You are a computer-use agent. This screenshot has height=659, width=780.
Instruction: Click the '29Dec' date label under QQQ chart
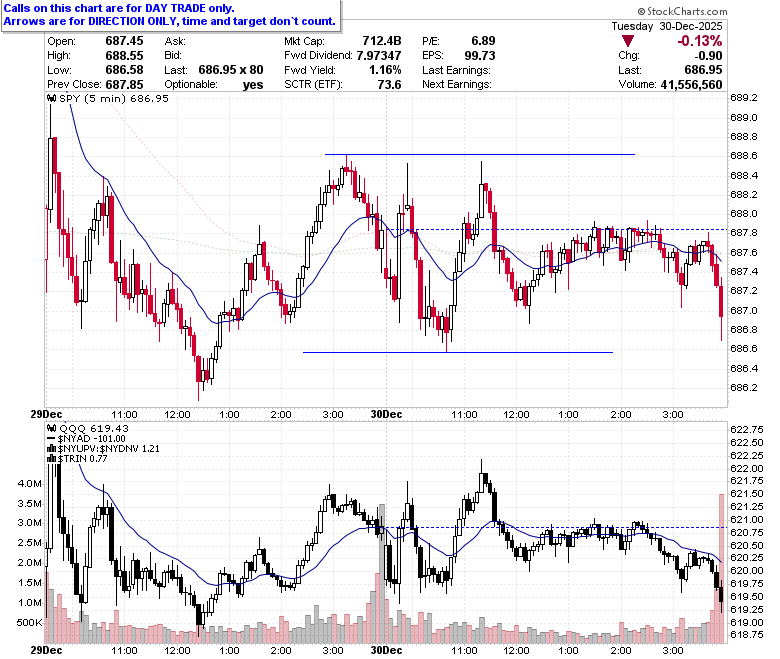[x=46, y=650]
